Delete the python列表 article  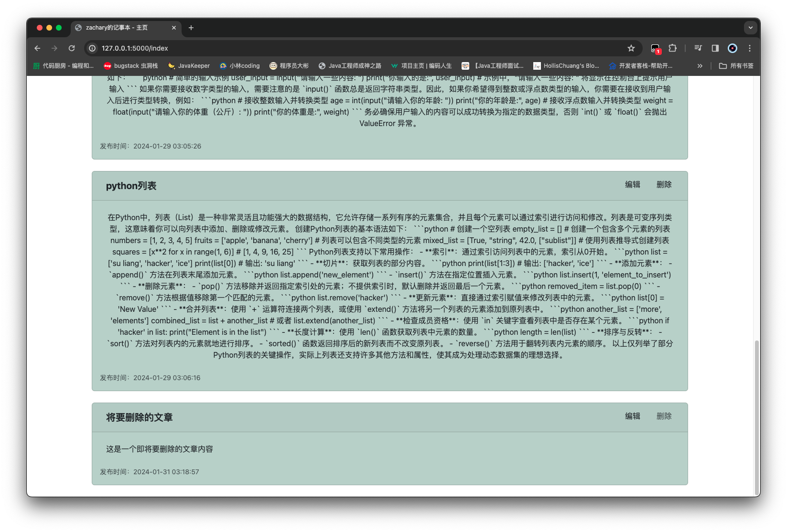(x=664, y=184)
